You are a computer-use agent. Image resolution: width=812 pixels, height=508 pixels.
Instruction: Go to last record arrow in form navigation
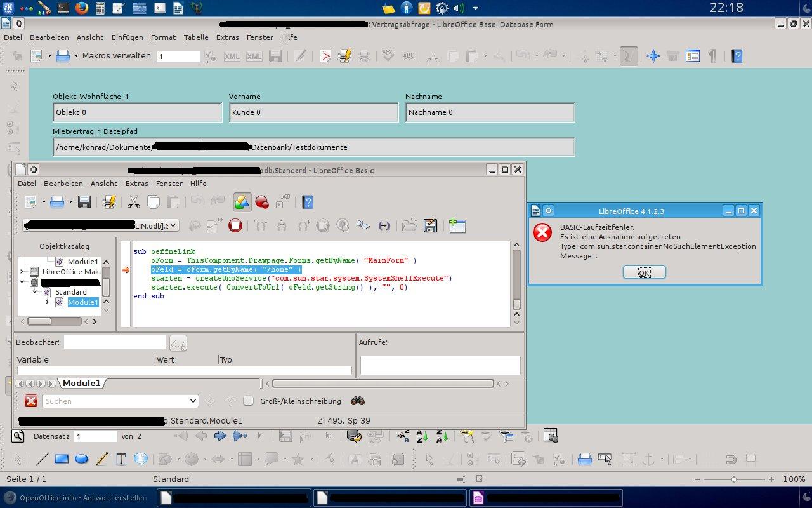point(239,436)
